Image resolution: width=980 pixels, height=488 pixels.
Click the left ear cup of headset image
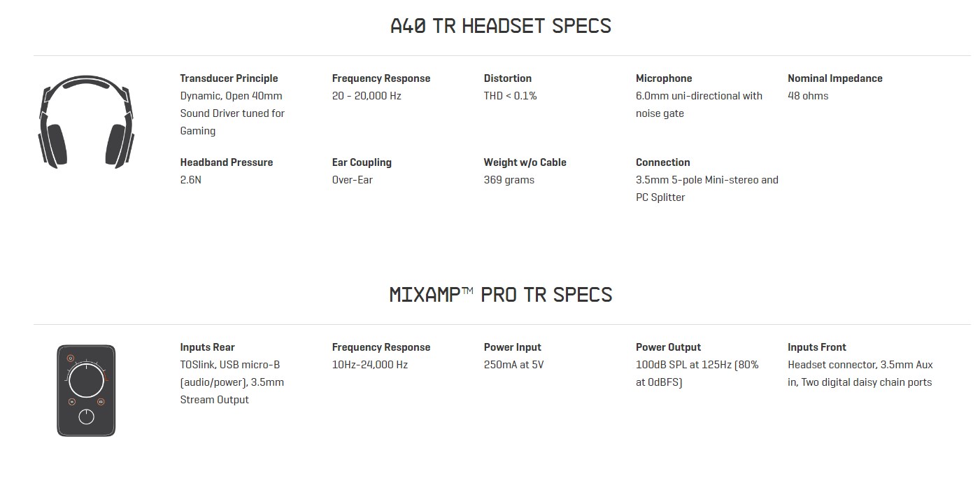(53, 145)
